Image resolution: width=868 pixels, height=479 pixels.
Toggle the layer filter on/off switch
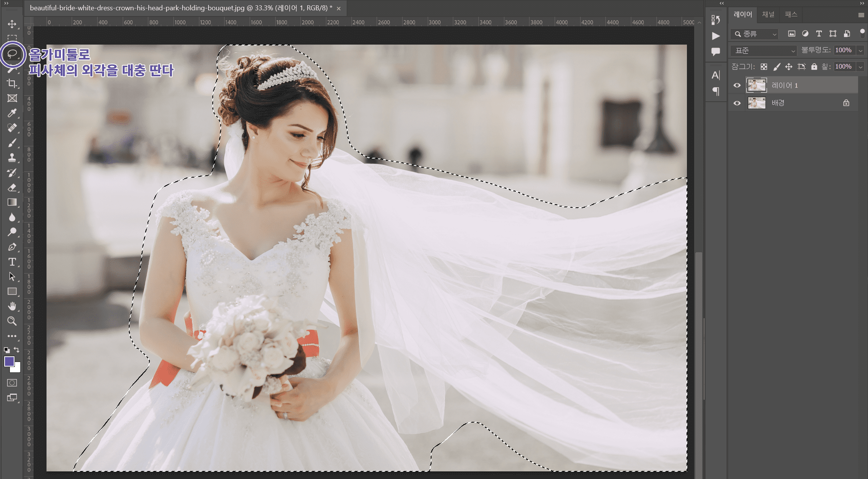[862, 33]
